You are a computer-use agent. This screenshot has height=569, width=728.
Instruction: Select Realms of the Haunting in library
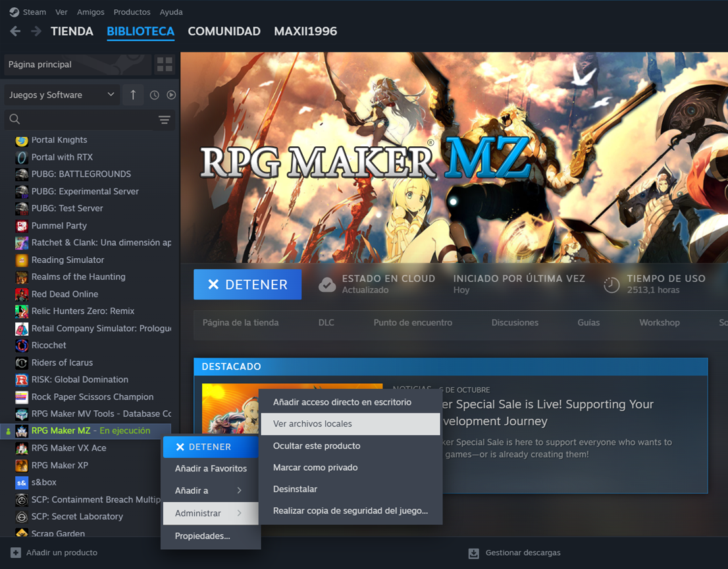click(78, 277)
